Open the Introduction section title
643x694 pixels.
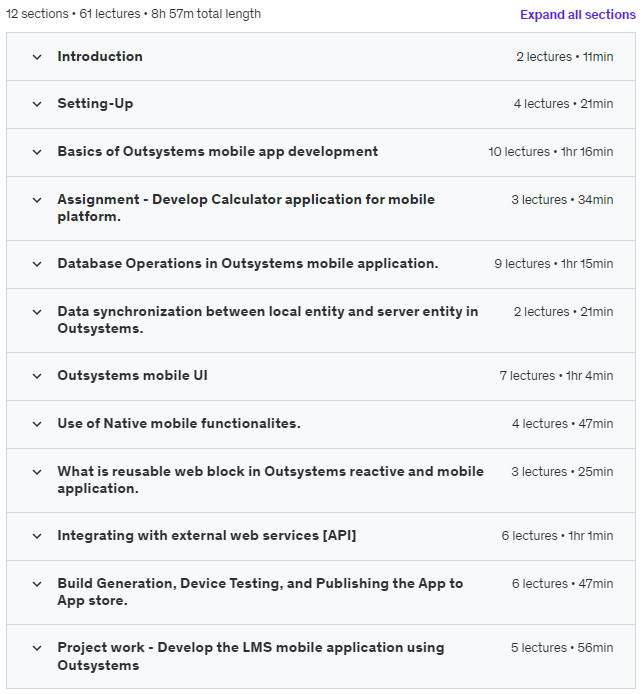point(100,56)
